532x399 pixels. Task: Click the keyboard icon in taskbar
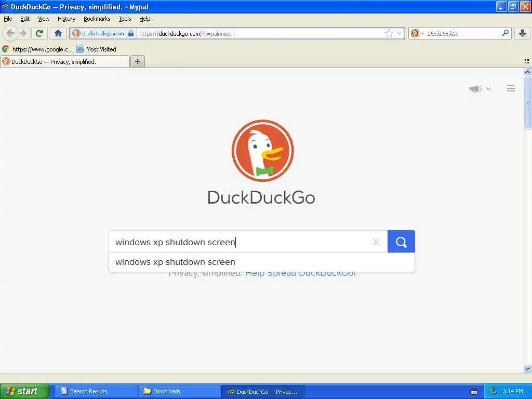[x=474, y=392]
